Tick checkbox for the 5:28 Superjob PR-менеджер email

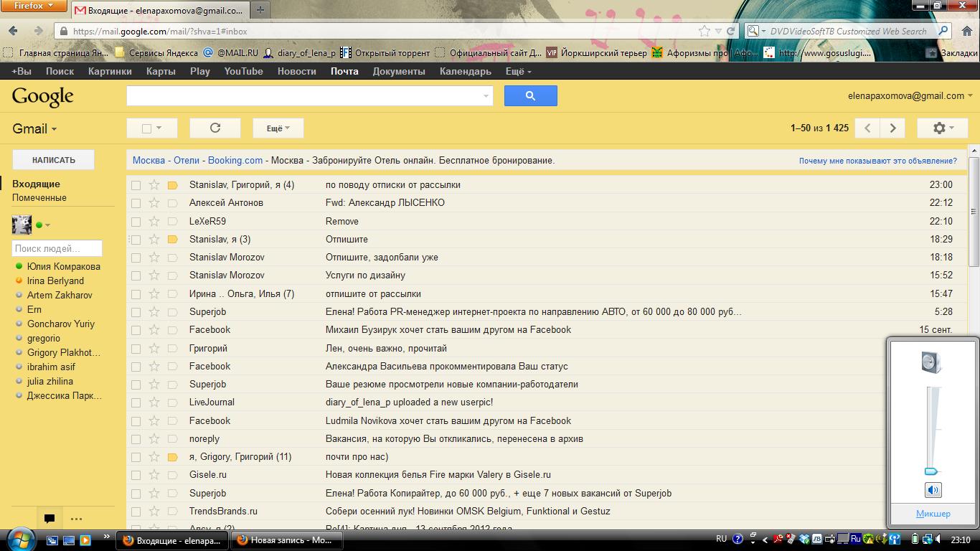click(136, 312)
